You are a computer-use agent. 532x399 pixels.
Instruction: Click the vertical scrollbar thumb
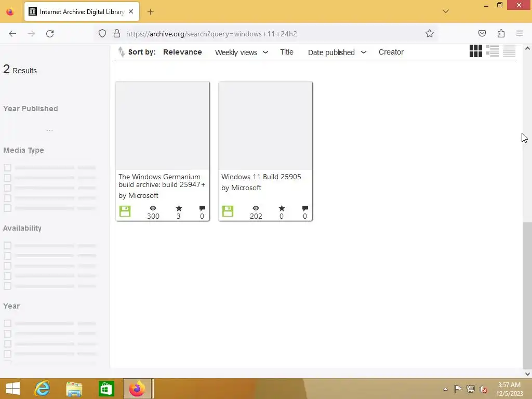(527, 295)
